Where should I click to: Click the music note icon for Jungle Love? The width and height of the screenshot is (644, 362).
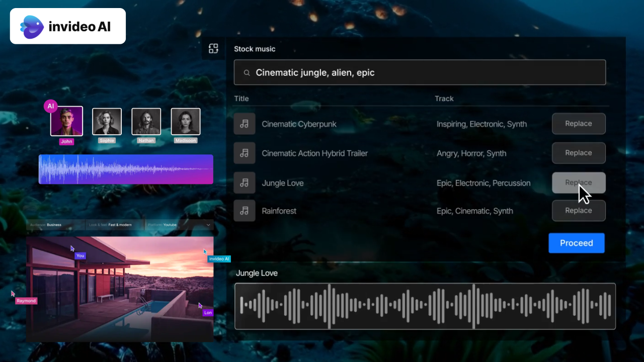pos(245,183)
